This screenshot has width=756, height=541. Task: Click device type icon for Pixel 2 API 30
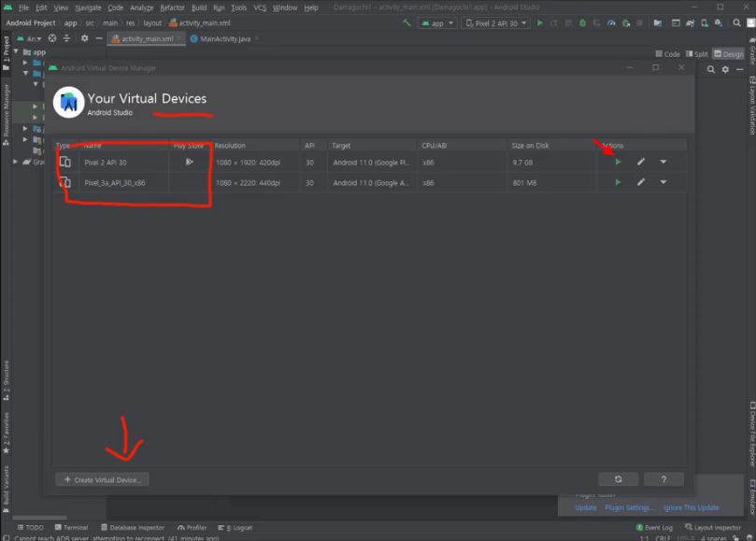pyautogui.click(x=65, y=162)
